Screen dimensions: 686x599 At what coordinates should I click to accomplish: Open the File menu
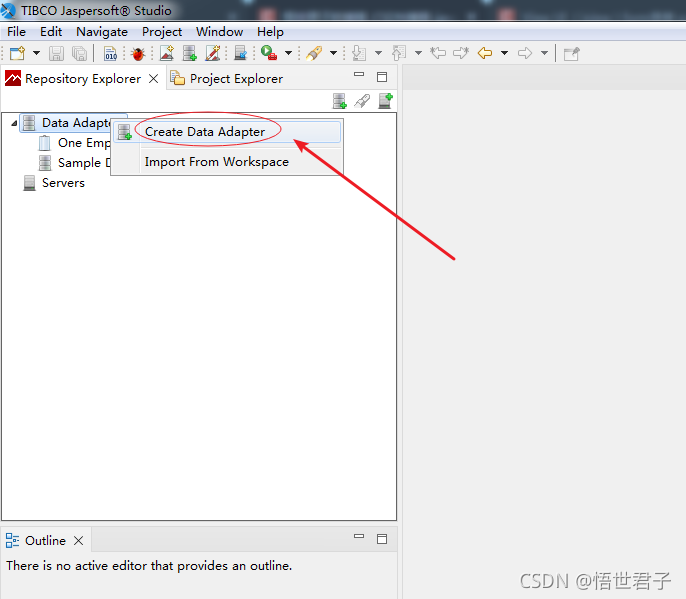coord(17,32)
